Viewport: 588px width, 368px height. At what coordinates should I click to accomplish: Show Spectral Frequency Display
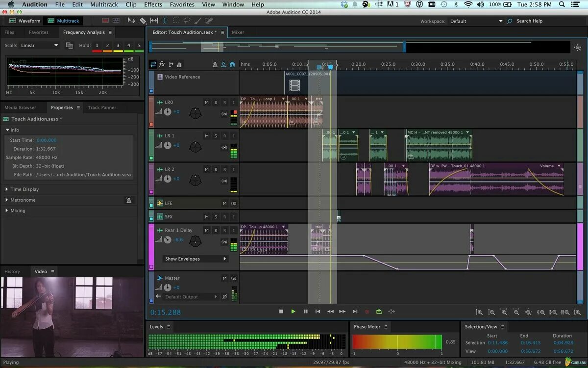pos(105,21)
